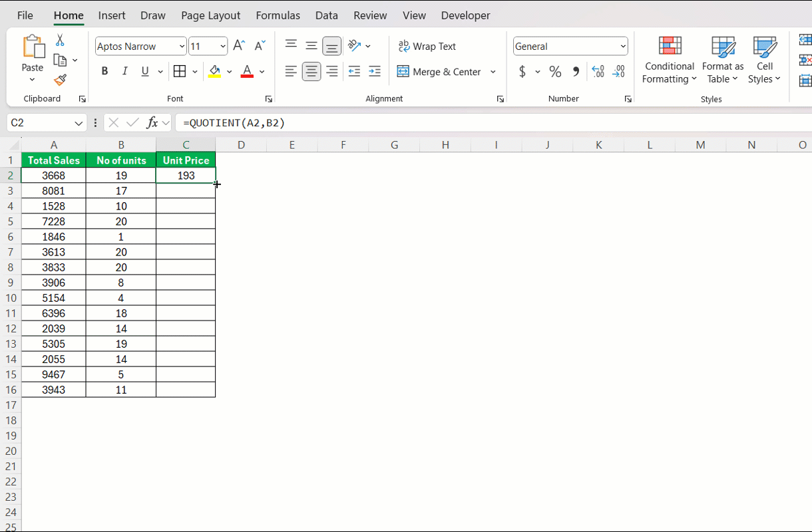
Task: Toggle Wrap Text
Action: click(427, 46)
